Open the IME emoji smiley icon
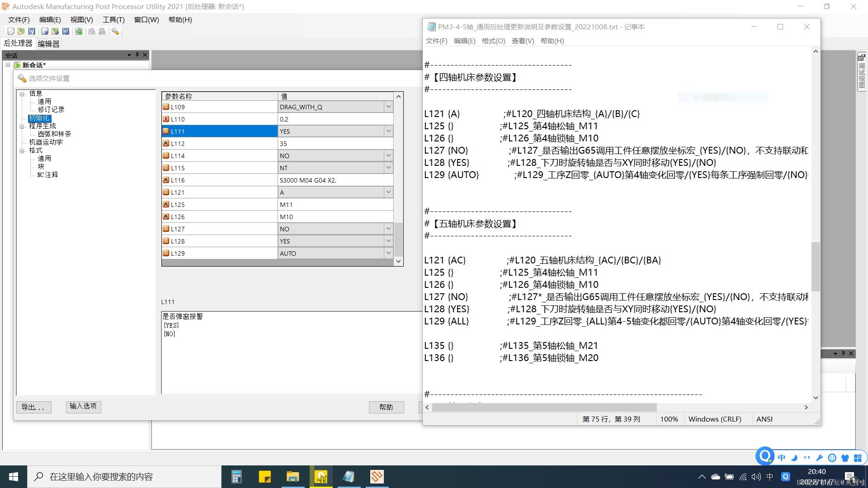The height and width of the screenshot is (488, 868). pyautogui.click(x=832, y=458)
